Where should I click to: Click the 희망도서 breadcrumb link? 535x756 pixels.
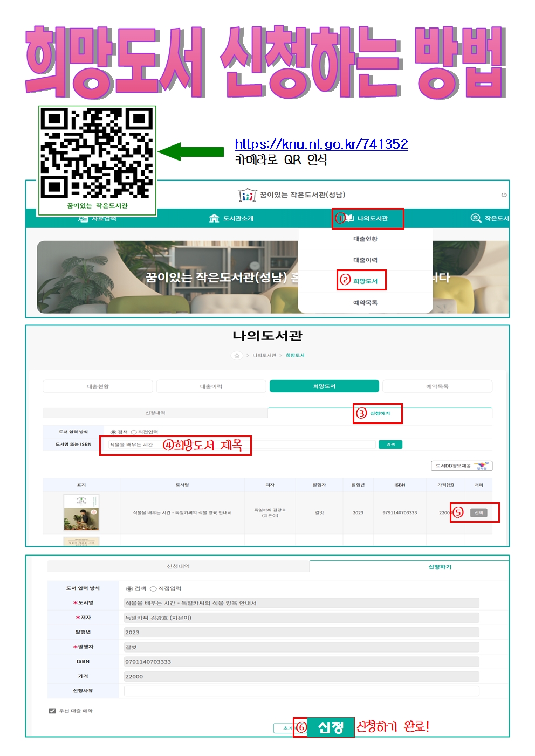click(x=295, y=356)
